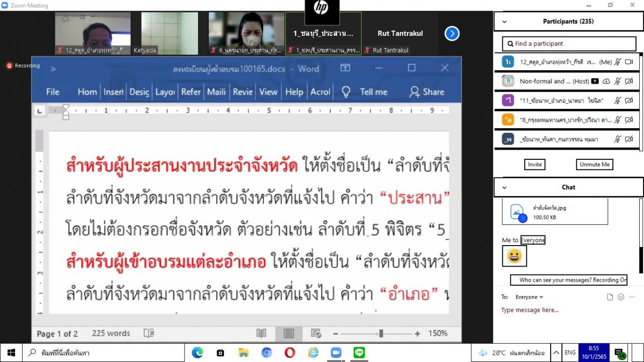Open the LINE app from the taskbar
The image size is (644, 362).
359,352
